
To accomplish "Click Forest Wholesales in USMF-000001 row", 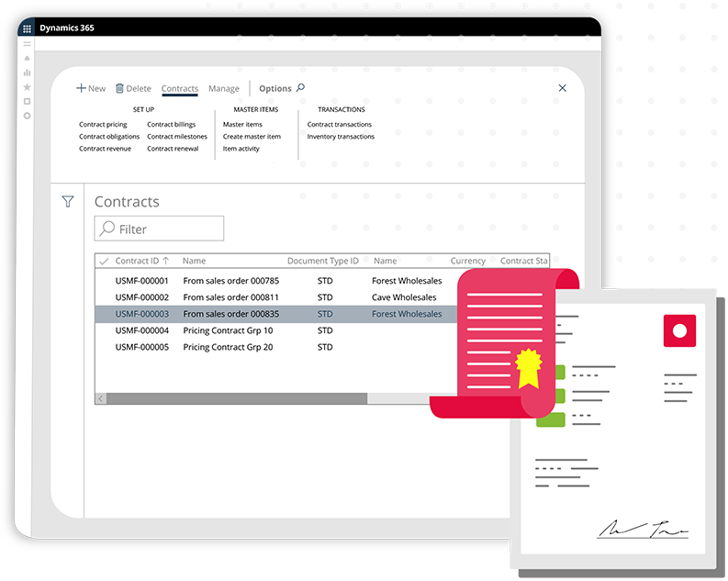I will [407, 281].
